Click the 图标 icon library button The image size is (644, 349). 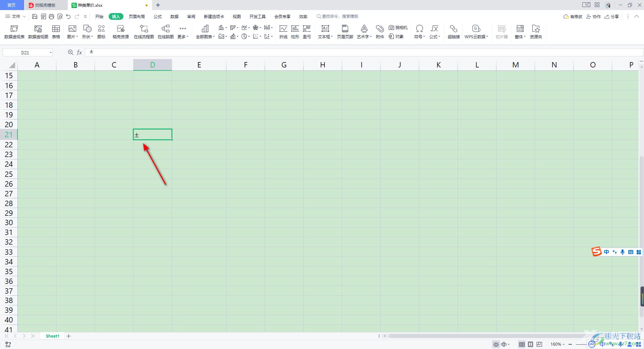pyautogui.click(x=101, y=32)
